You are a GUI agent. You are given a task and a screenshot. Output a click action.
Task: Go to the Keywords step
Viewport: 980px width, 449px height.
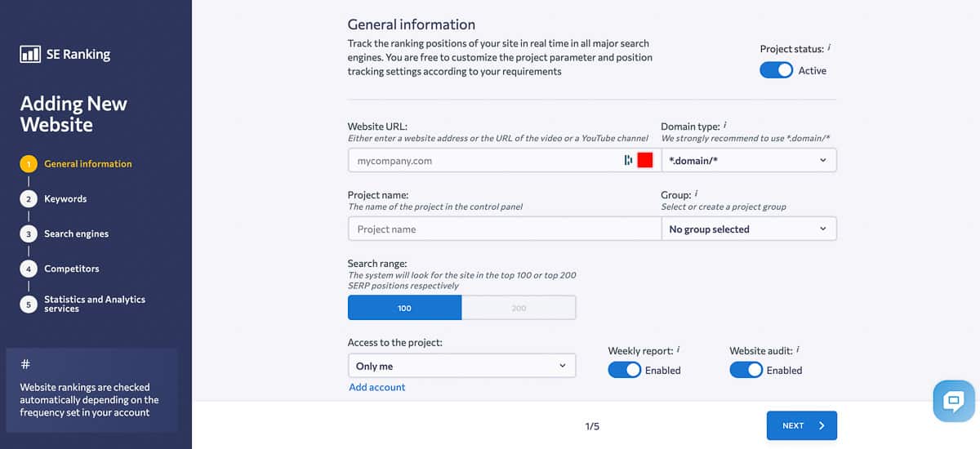coord(65,198)
